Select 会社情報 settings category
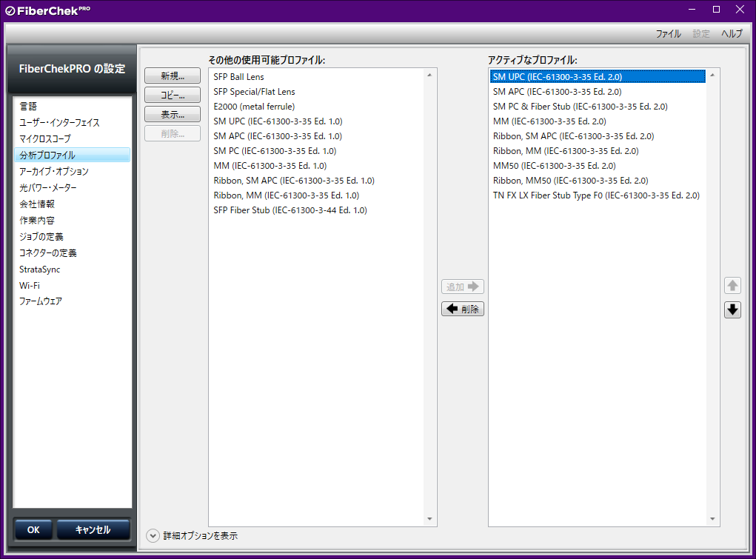 (73, 204)
